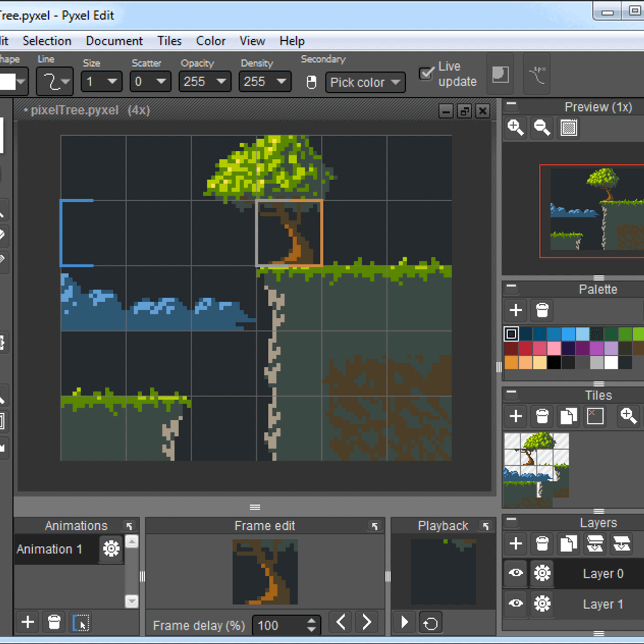Click the pixel-perfect stroke icon in toolbar
The height and width of the screenshot is (644, 644).
click(537, 74)
